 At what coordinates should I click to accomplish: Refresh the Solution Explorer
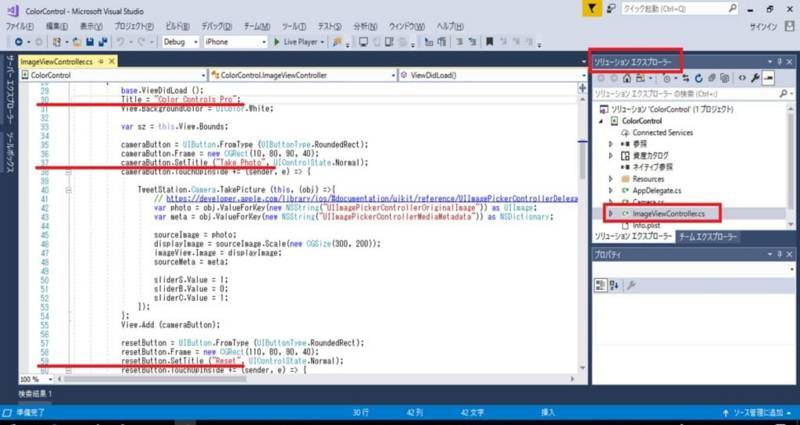698,78
